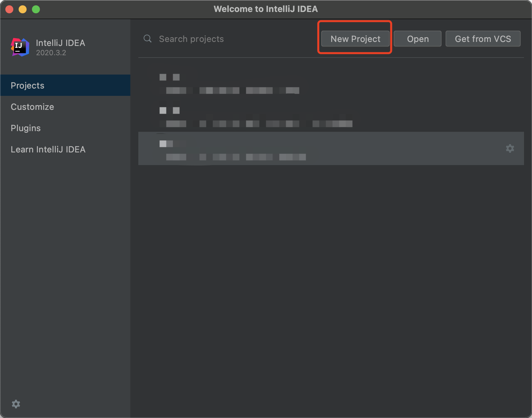The image size is (532, 418).
Task: Click the search magnifier icon
Action: point(148,39)
